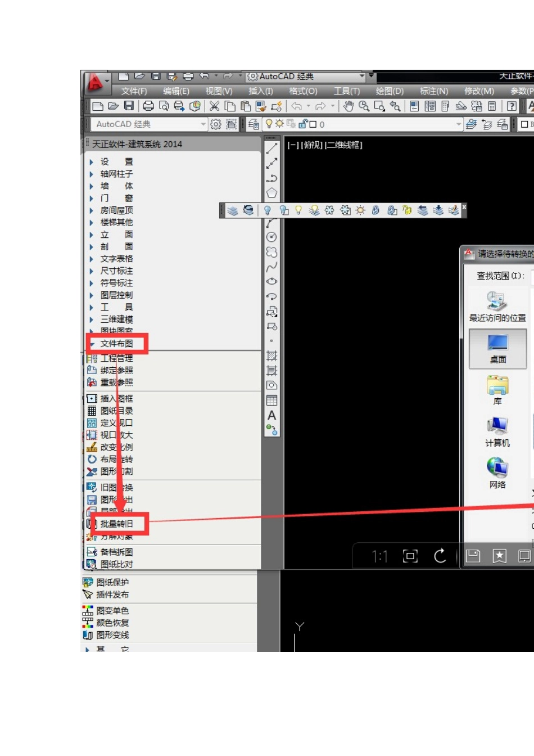This screenshot has height=756, width=534.
Task: Select the Table tool
Action: 272,400
